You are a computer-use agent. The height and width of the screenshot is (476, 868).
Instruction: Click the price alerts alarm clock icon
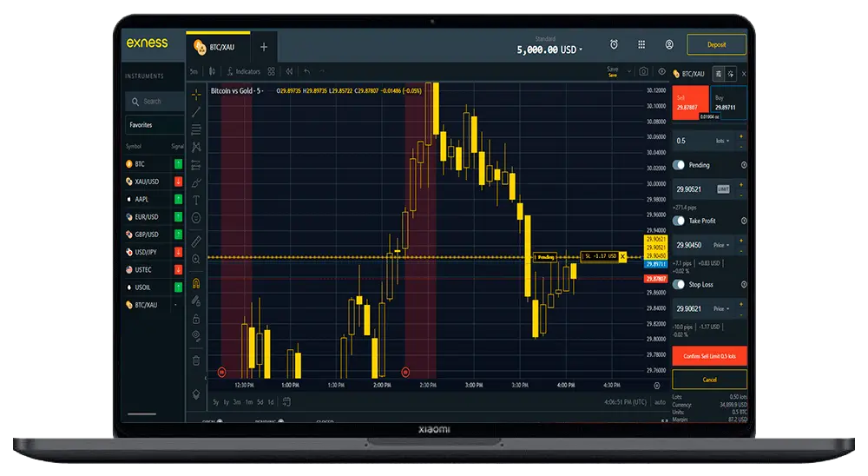pos(614,45)
